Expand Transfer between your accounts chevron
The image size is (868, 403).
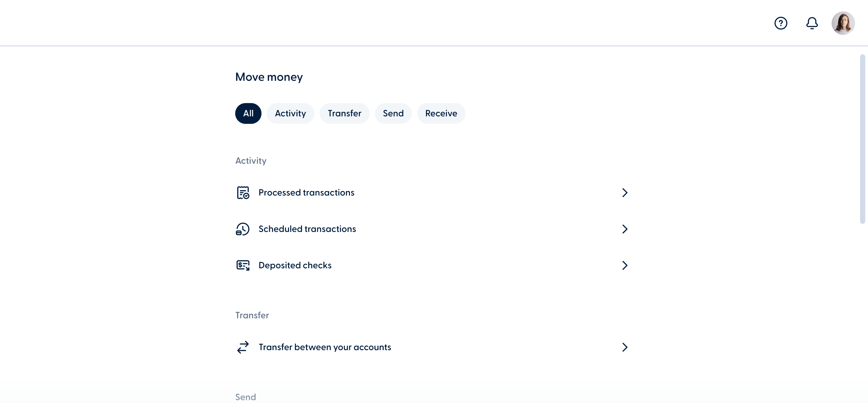pos(624,347)
